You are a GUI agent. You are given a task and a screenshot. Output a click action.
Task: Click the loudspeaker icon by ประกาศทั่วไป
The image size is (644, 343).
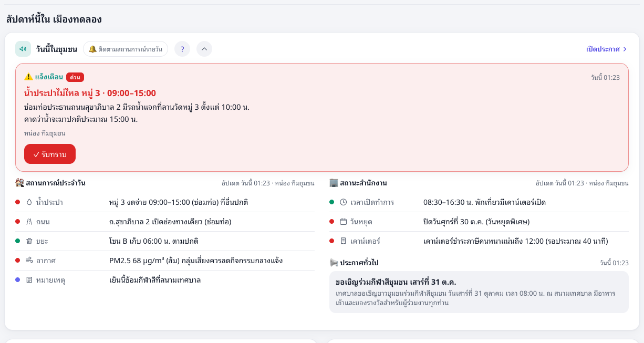(x=334, y=262)
